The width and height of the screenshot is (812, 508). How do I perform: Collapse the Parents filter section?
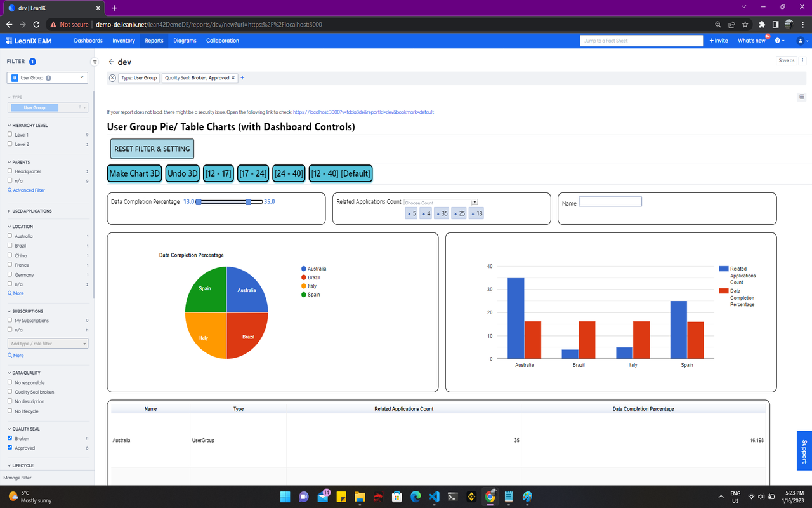pos(18,162)
